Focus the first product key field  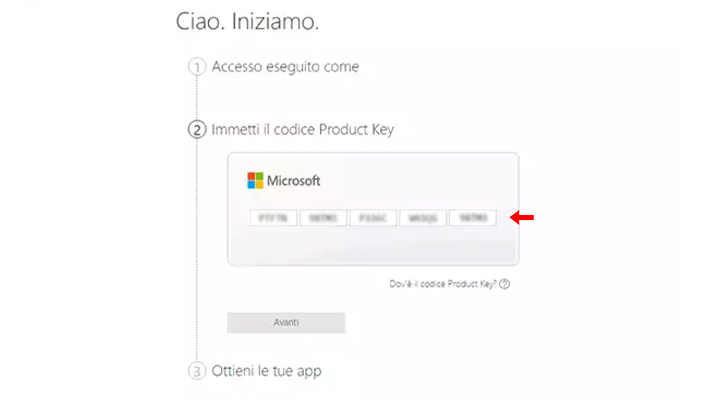pos(272,217)
